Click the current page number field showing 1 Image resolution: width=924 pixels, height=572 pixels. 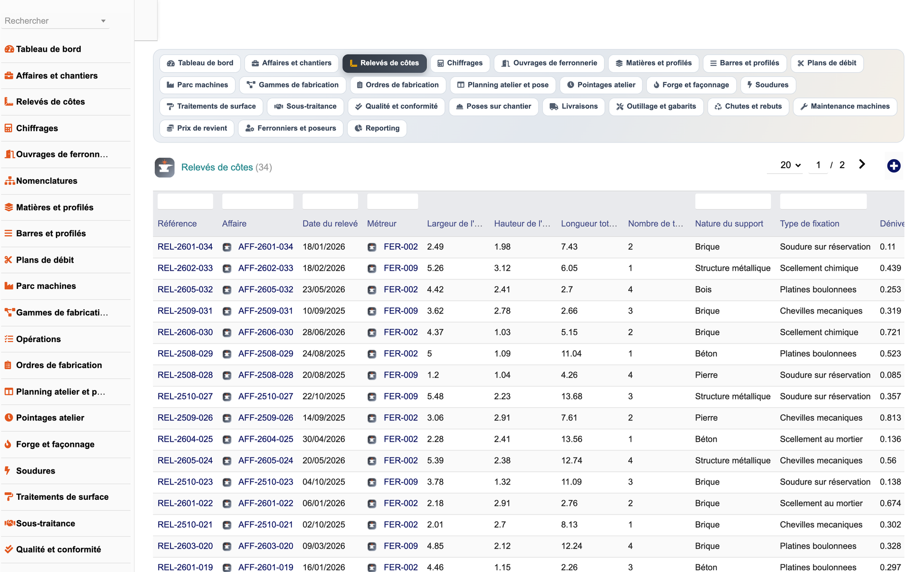[x=818, y=165]
